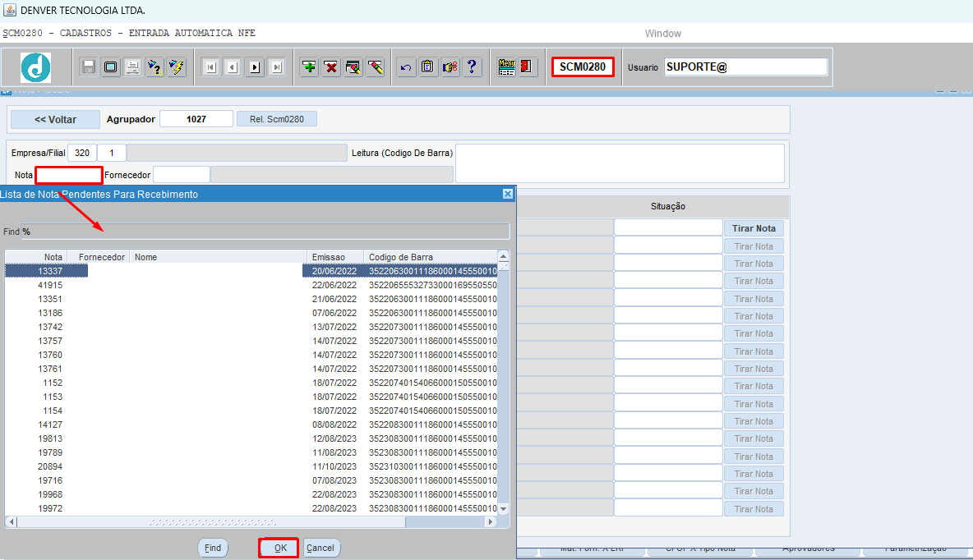Screen dimensions: 973x560
Task: Close the Lista de Nota Pendentes dialog
Action: (508, 194)
